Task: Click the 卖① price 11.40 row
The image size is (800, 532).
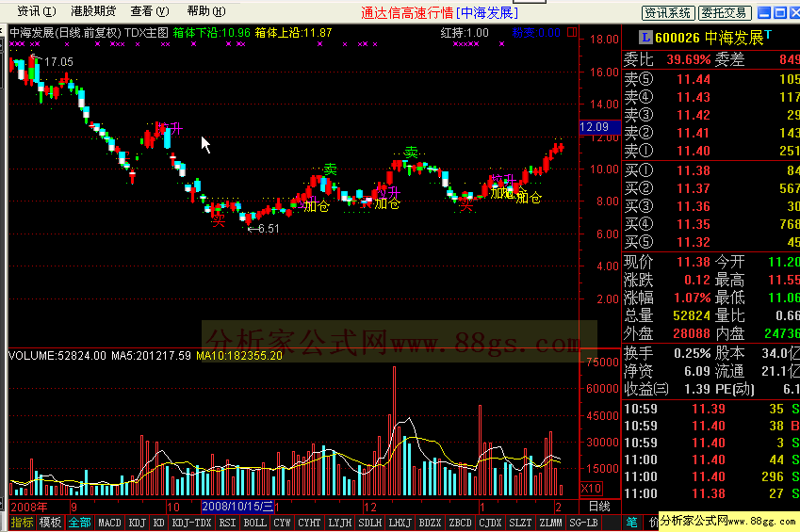Action: (x=711, y=151)
